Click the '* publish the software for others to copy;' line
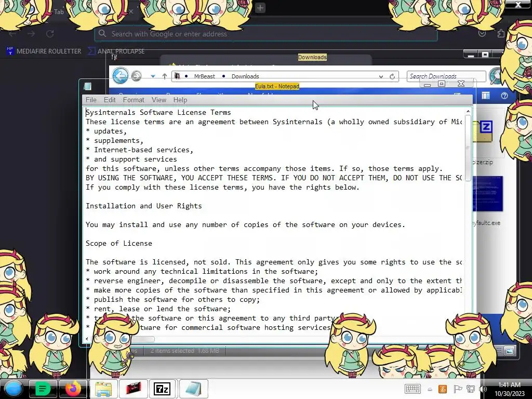The height and width of the screenshot is (399, 532). 172,299
